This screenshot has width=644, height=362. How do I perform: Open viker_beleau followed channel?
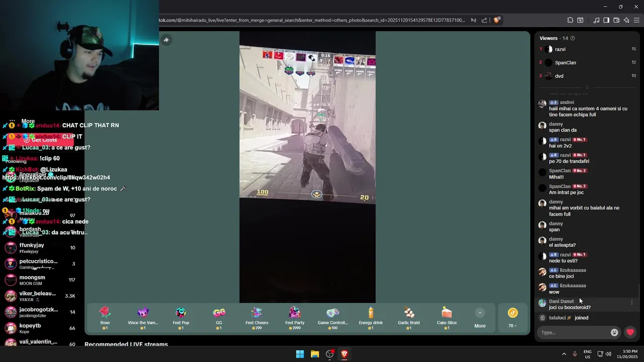(40, 296)
